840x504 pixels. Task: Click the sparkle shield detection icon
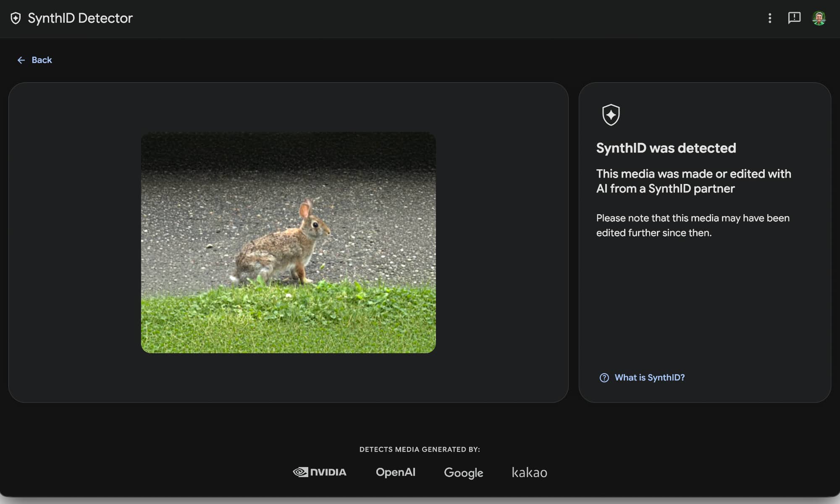point(611,115)
